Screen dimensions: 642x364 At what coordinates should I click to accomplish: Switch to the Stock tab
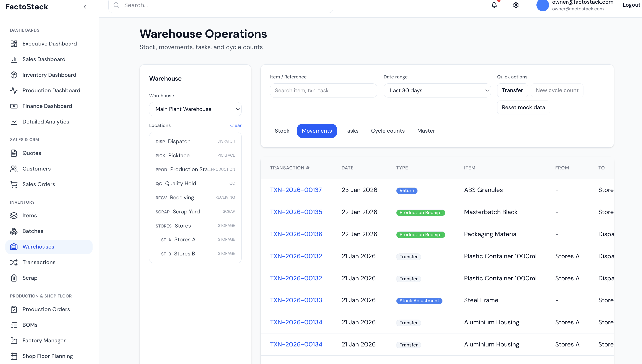282,131
